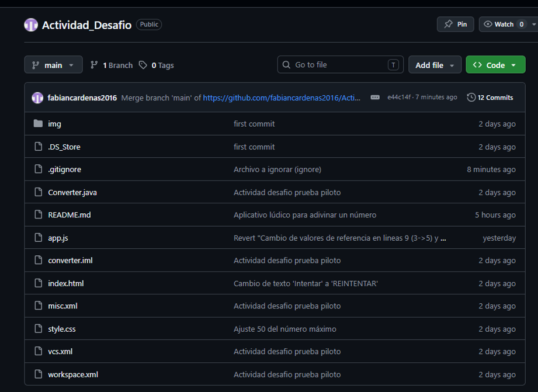Click the Converter.java 'Actividad desafio prueba piloto' message

click(x=287, y=193)
